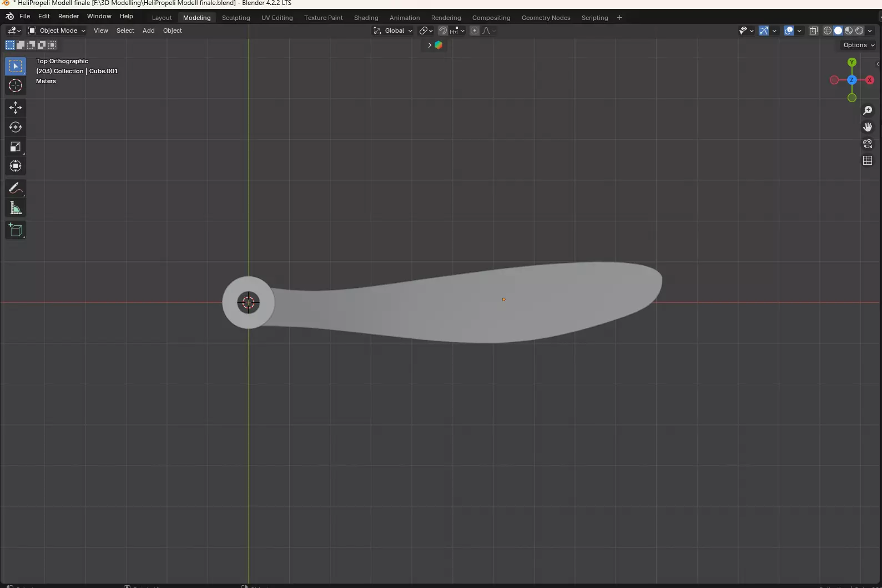The width and height of the screenshot is (882, 588).
Task: Set selection mode to New selection
Action: click(x=10, y=45)
